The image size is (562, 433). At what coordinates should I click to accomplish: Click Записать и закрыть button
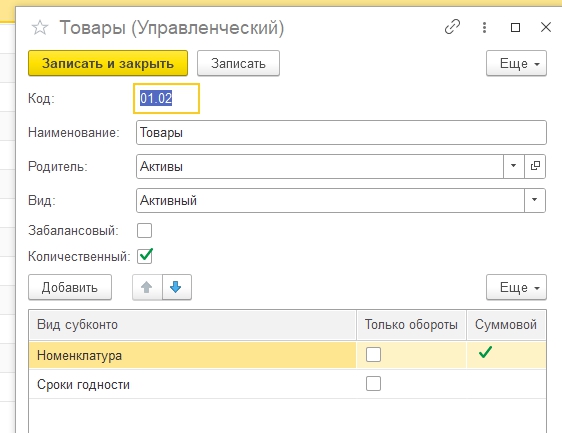(108, 63)
